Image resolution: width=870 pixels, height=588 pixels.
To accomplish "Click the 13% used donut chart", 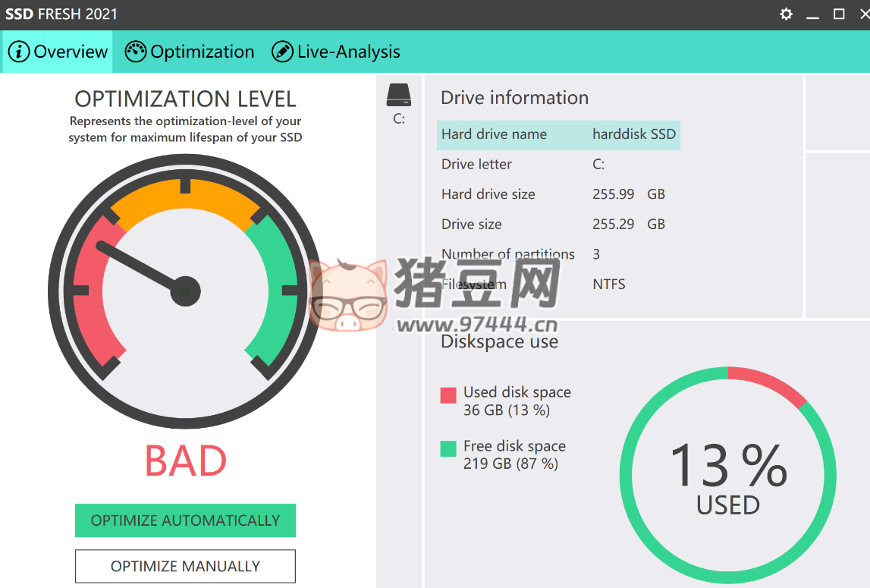I will pyautogui.click(x=727, y=477).
